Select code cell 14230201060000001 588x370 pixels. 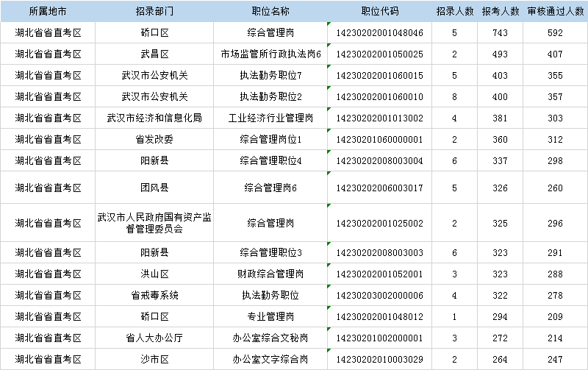pyautogui.click(x=379, y=140)
